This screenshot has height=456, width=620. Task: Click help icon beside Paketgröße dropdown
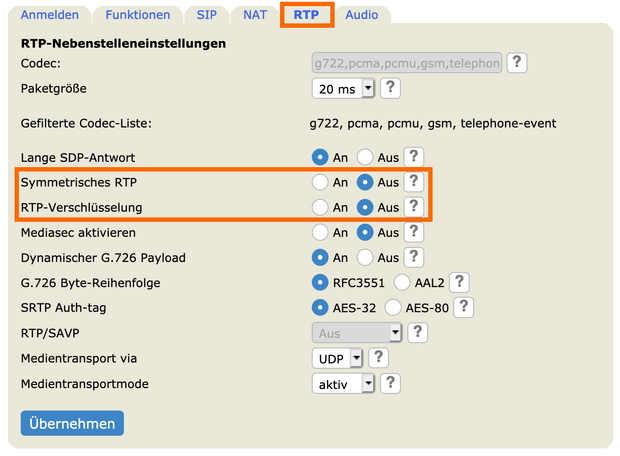click(391, 88)
